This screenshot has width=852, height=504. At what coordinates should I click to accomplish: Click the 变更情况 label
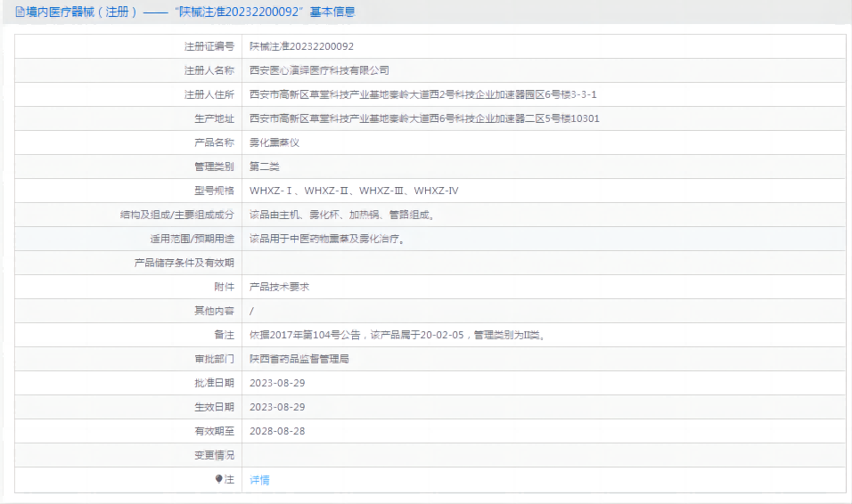pyautogui.click(x=214, y=455)
